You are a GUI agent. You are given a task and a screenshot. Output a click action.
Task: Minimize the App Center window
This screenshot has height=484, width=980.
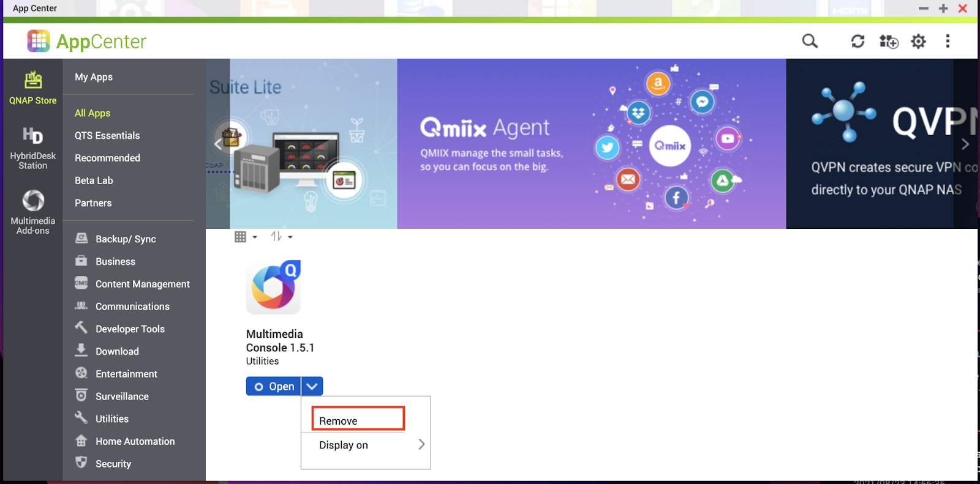(x=924, y=9)
